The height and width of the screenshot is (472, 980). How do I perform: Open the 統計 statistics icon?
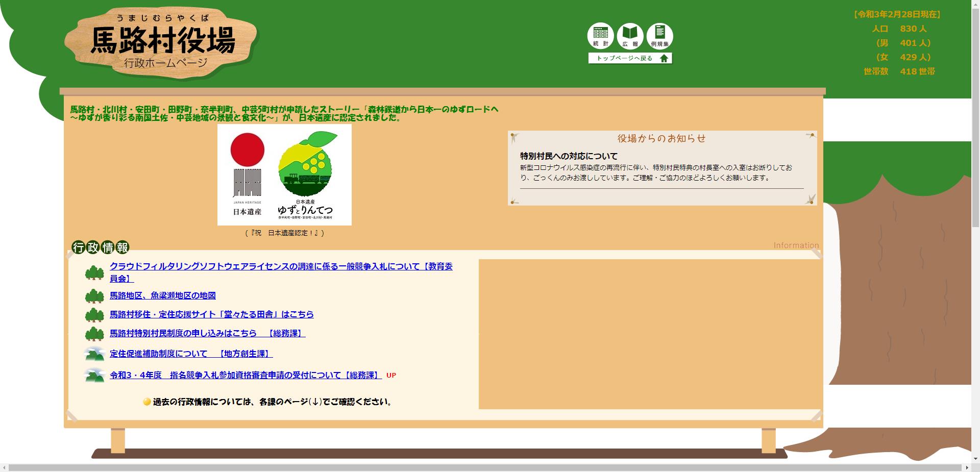[x=600, y=36]
